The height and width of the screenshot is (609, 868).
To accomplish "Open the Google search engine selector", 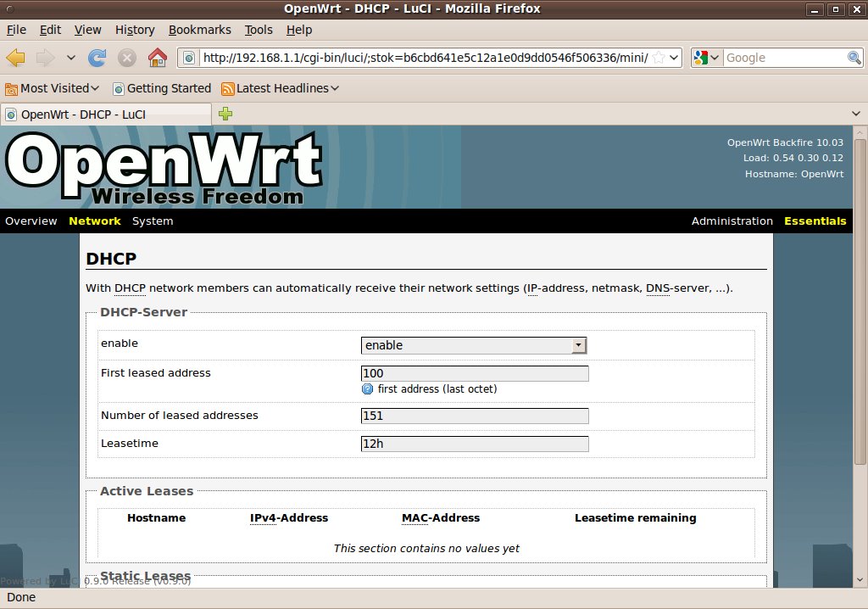I will coord(706,58).
